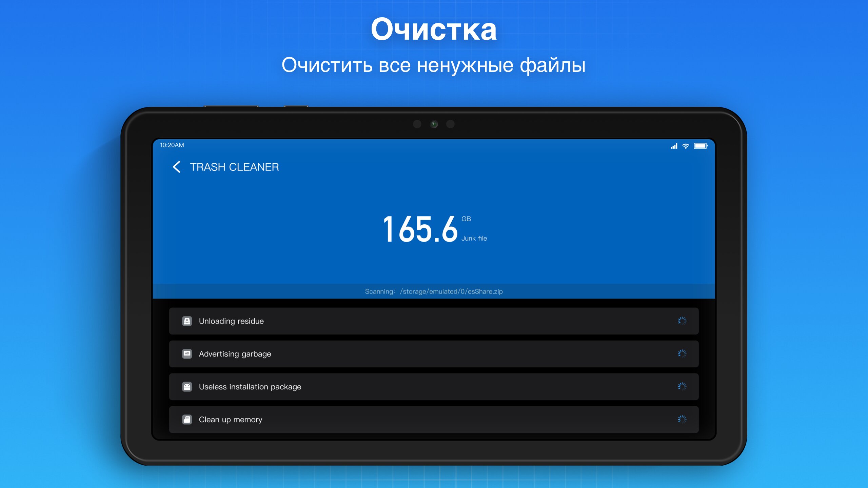Click the Advertising garbage loading spinner
The height and width of the screenshot is (488, 868).
682,354
